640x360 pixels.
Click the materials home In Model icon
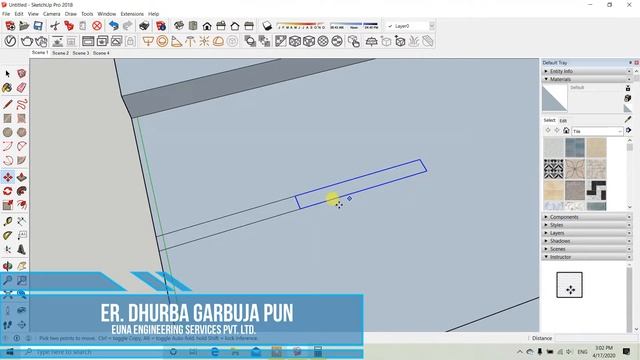click(x=566, y=131)
